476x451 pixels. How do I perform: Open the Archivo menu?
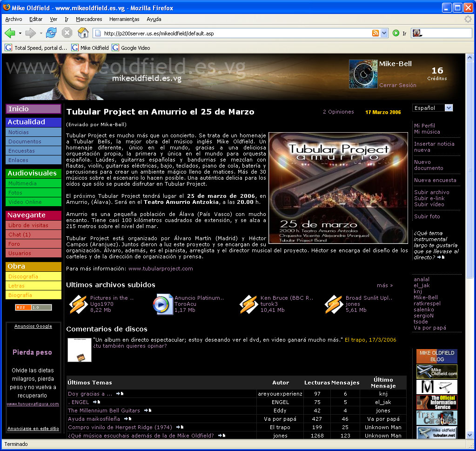pyautogui.click(x=13, y=19)
